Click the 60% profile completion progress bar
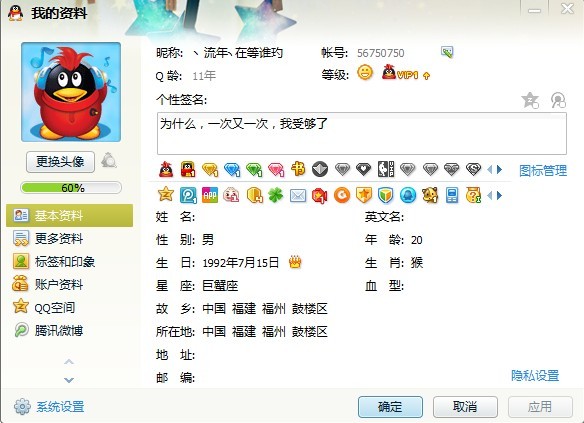This screenshot has width=584, height=423. click(x=71, y=188)
